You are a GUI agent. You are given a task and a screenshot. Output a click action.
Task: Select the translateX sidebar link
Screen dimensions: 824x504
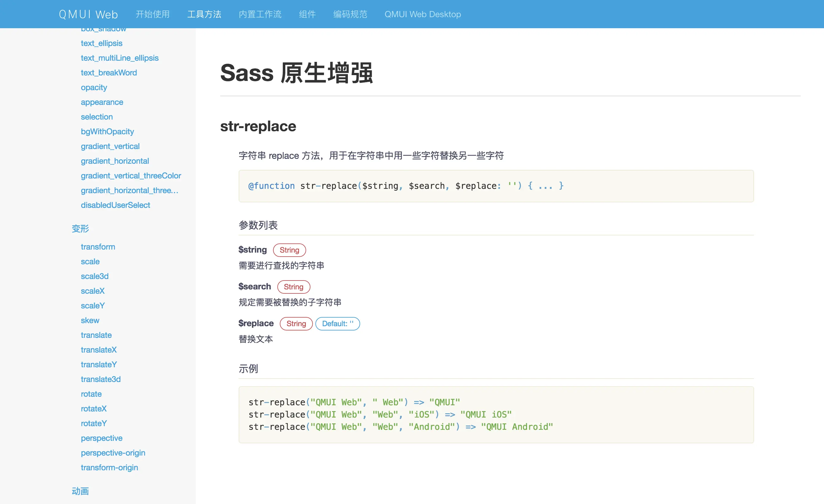(99, 349)
